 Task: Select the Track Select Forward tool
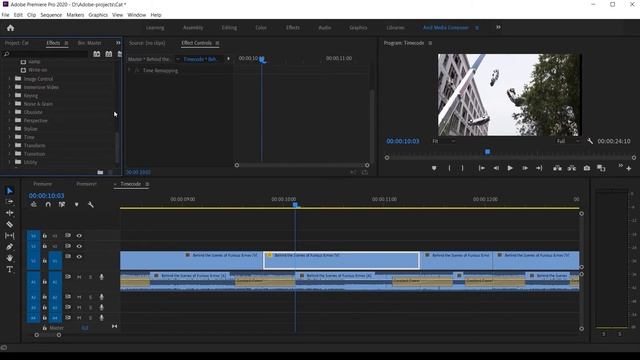(x=9, y=201)
